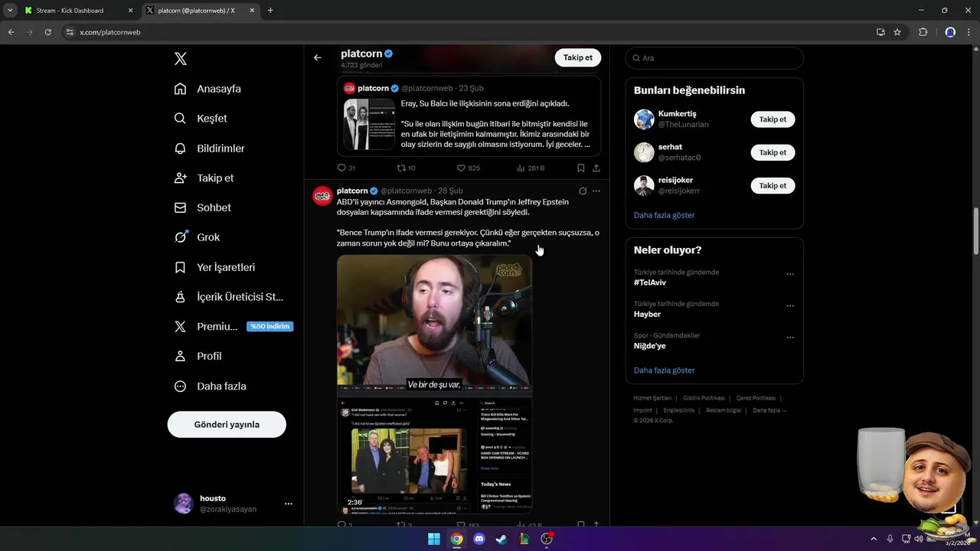
Task: Open Chrome extensions puzzle icon
Action: click(923, 32)
